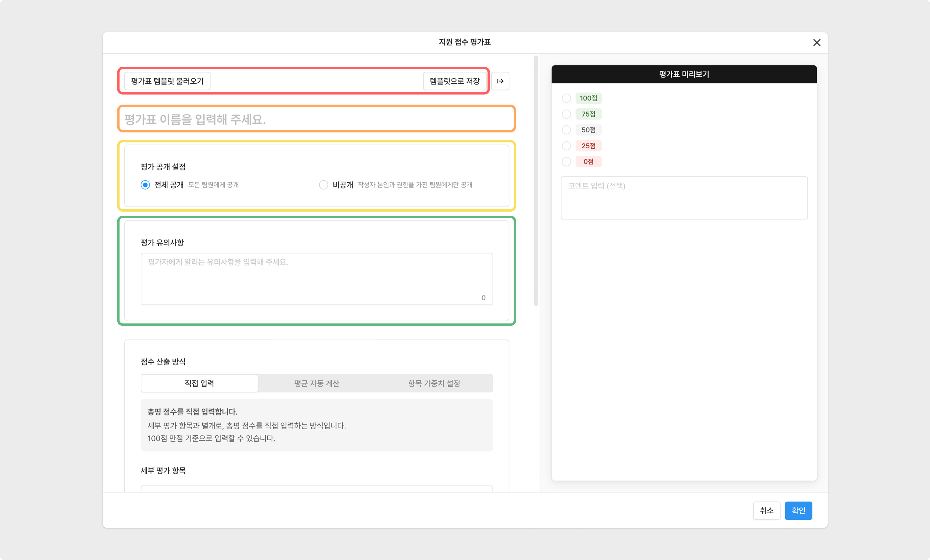Click 템플릿으로 저장 button
This screenshot has width=930, height=560.
[454, 81]
